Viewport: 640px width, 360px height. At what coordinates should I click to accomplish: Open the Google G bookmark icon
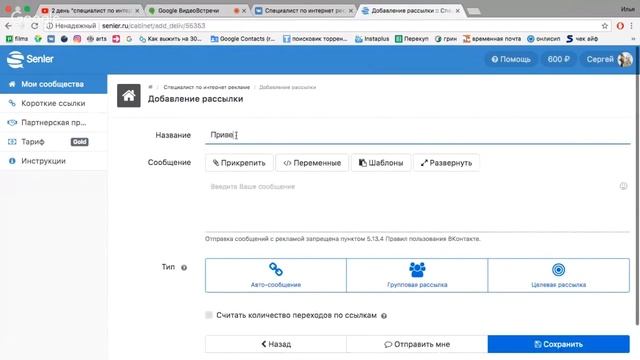[x=129, y=39]
